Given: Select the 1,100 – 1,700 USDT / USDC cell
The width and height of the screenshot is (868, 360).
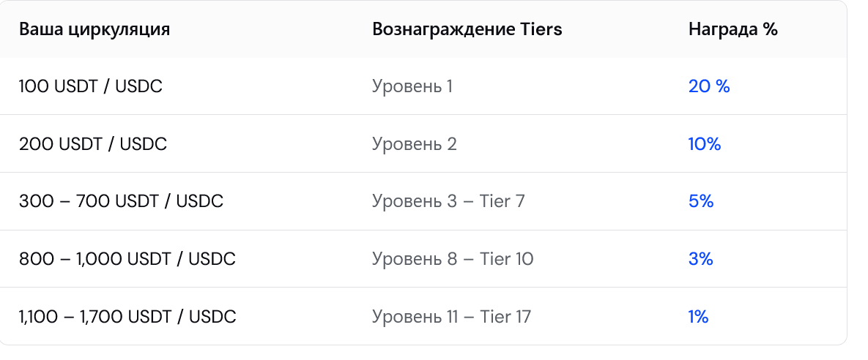Looking at the screenshot, I should coord(127,317).
